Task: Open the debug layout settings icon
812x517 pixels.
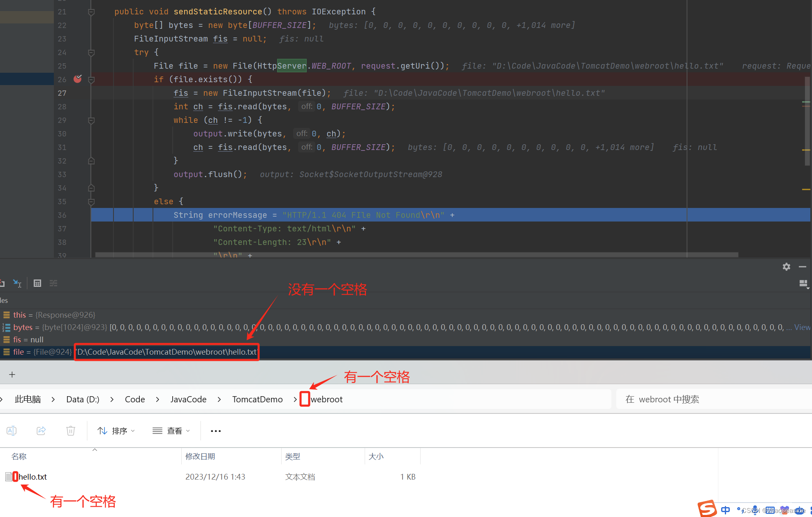Action: (803, 284)
